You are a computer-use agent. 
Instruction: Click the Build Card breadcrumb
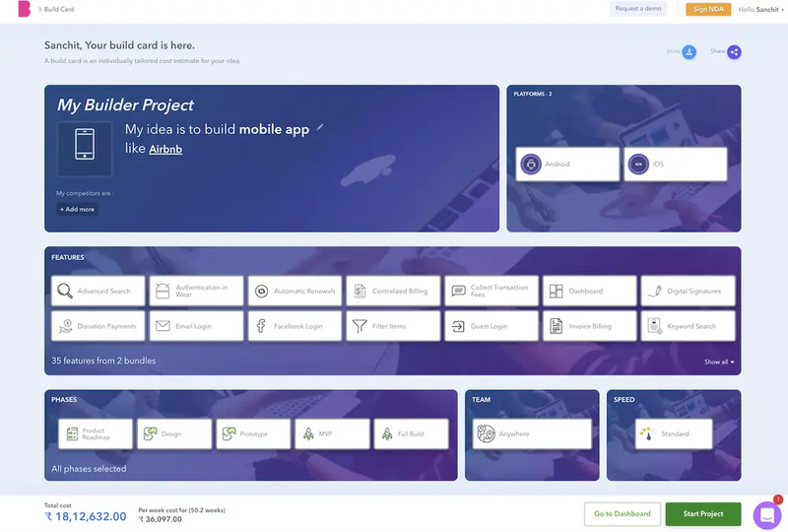pyautogui.click(x=59, y=9)
